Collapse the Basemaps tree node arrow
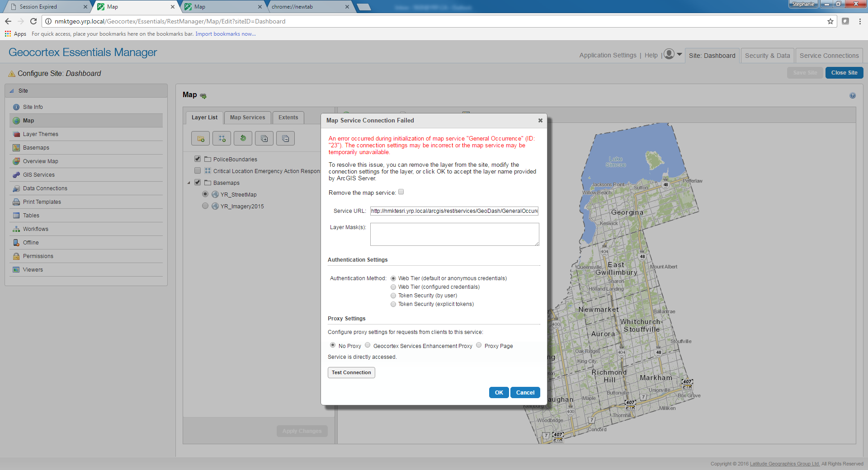 (189, 183)
